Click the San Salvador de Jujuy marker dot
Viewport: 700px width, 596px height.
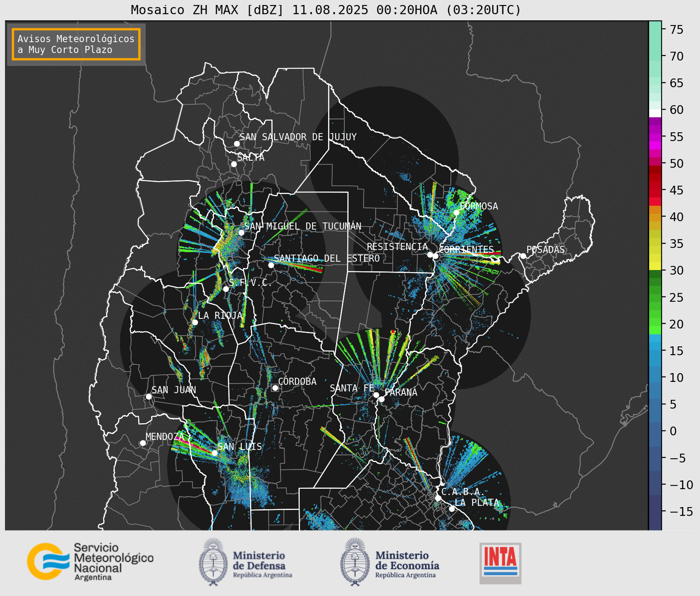[x=237, y=144]
